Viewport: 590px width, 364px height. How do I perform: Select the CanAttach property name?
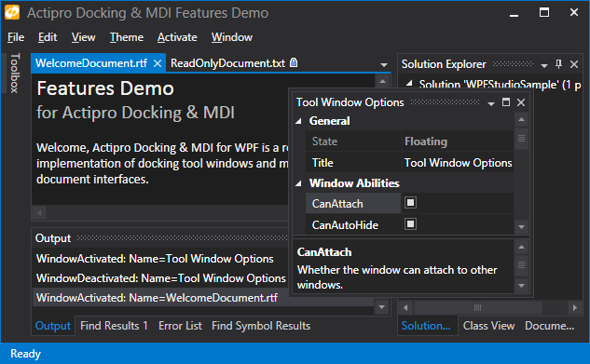point(353,204)
